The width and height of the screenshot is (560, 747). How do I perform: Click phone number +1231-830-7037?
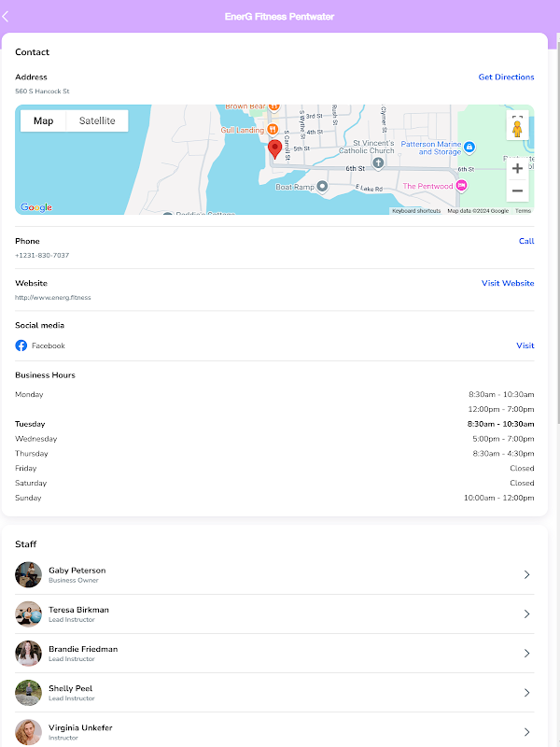click(42, 255)
